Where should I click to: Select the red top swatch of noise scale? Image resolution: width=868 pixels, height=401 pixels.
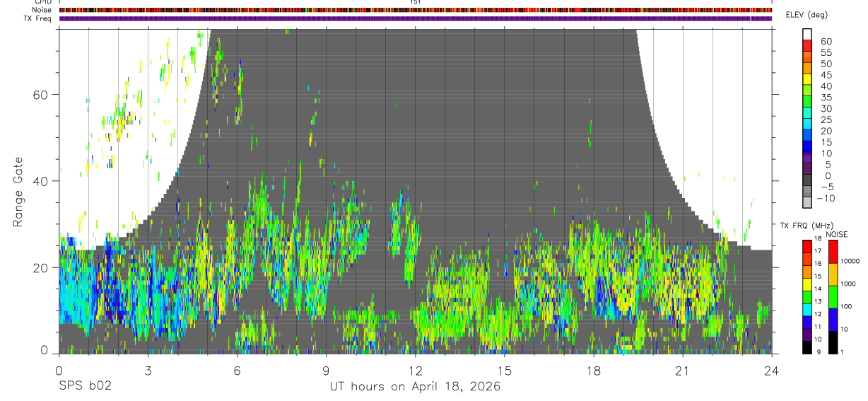click(x=832, y=252)
